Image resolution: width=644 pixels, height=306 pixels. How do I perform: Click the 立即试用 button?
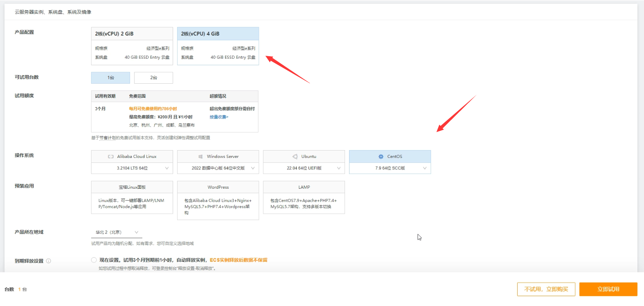[608, 289]
